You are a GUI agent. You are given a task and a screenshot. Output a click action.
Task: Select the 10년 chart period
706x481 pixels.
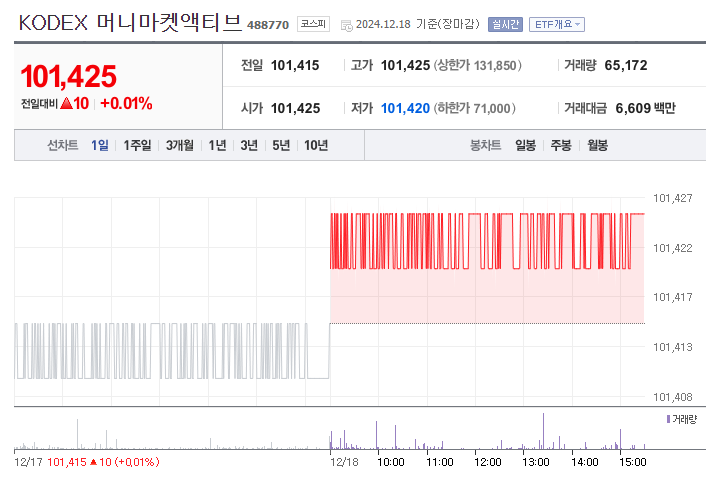point(316,145)
